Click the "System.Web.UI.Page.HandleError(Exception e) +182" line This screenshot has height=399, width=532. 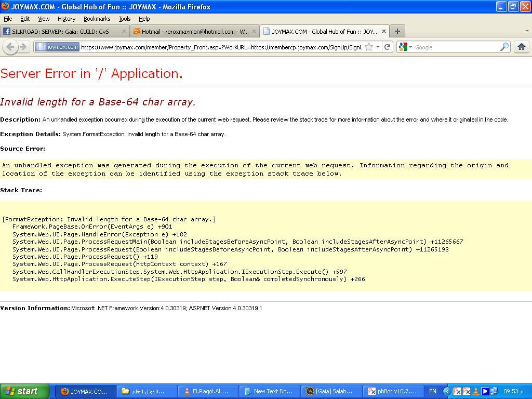click(100, 234)
